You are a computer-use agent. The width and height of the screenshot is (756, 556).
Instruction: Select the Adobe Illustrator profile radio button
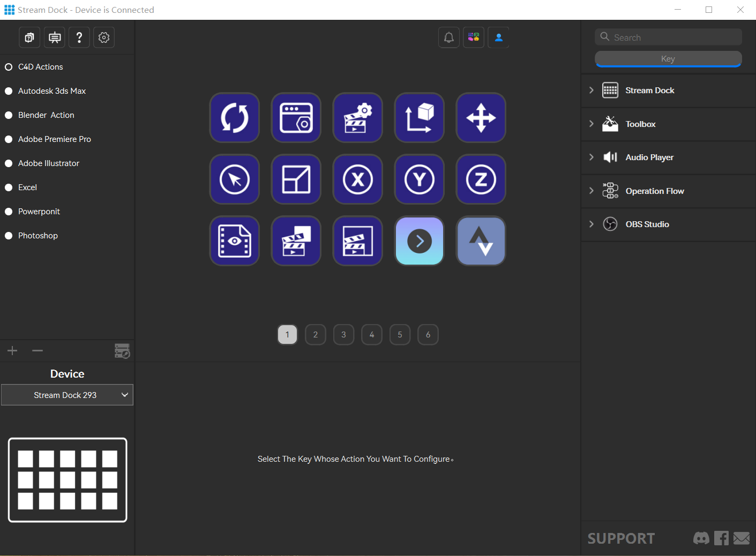(9, 163)
